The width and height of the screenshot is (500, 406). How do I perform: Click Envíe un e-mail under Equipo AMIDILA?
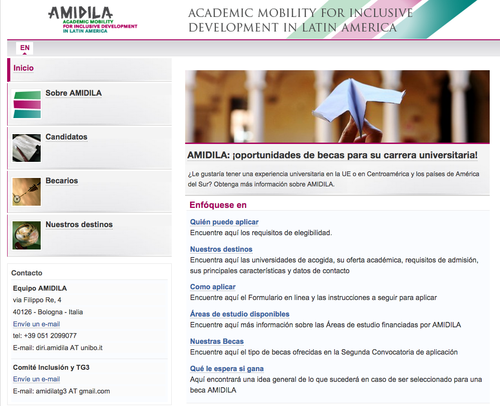click(36, 324)
